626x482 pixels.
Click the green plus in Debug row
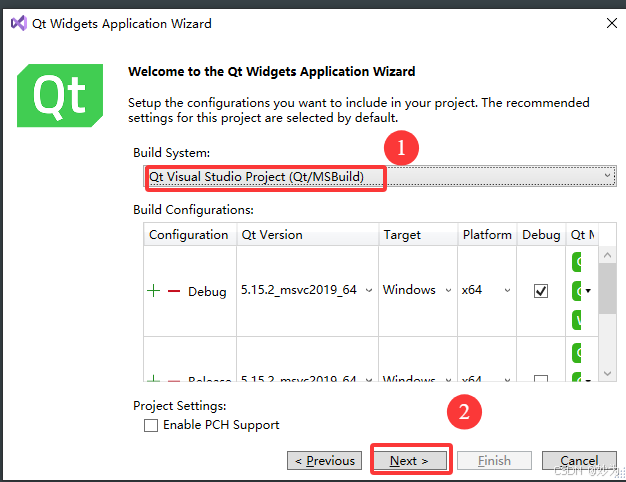[154, 291]
